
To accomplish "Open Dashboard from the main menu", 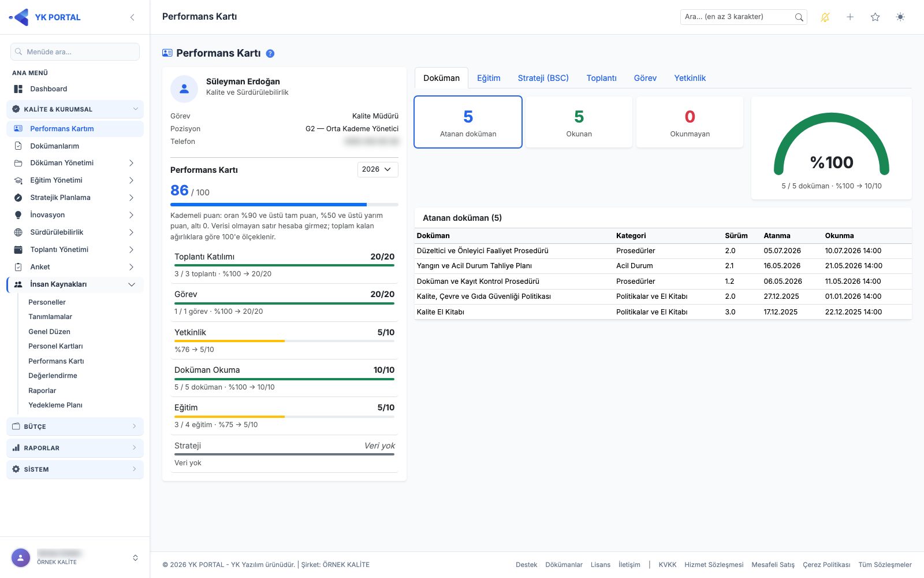I will (75, 89).
